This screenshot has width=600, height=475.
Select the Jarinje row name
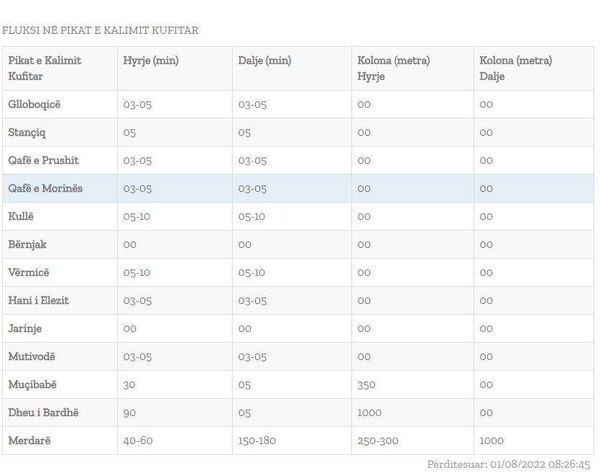[25, 329]
